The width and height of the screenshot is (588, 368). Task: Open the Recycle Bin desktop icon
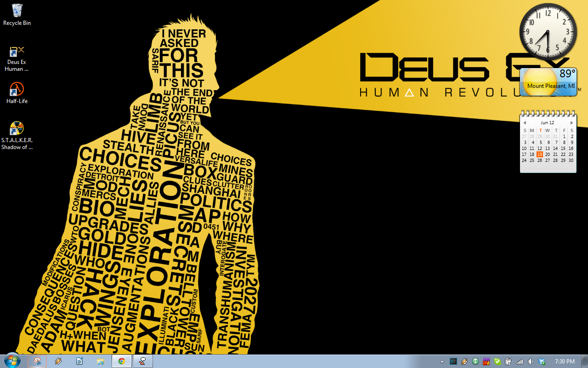pyautogui.click(x=17, y=15)
